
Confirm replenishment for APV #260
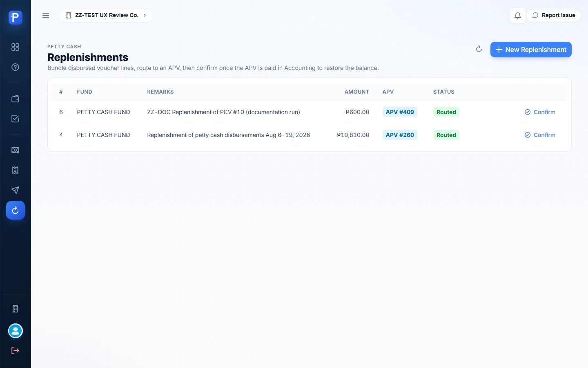(540, 135)
